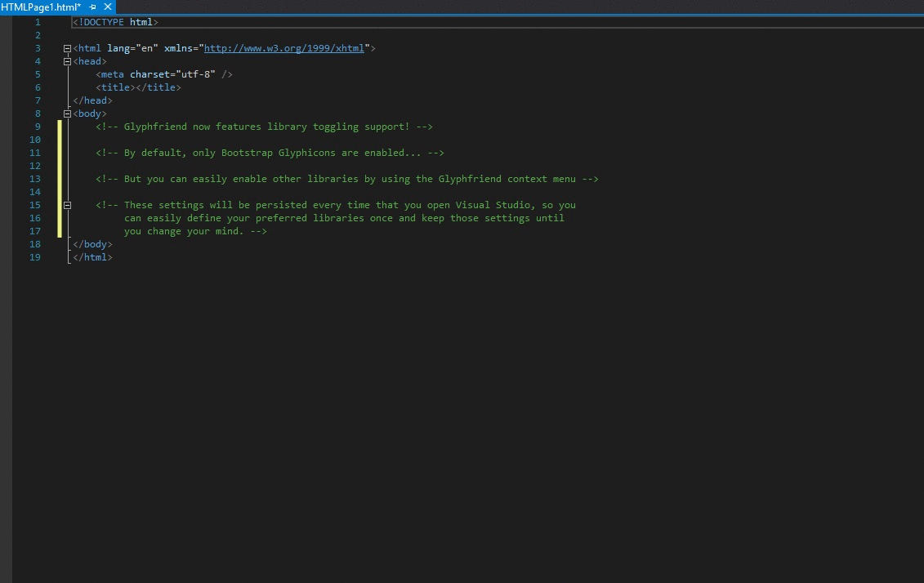Click line number 14
Image resolution: width=924 pixels, height=583 pixels.
tap(35, 192)
